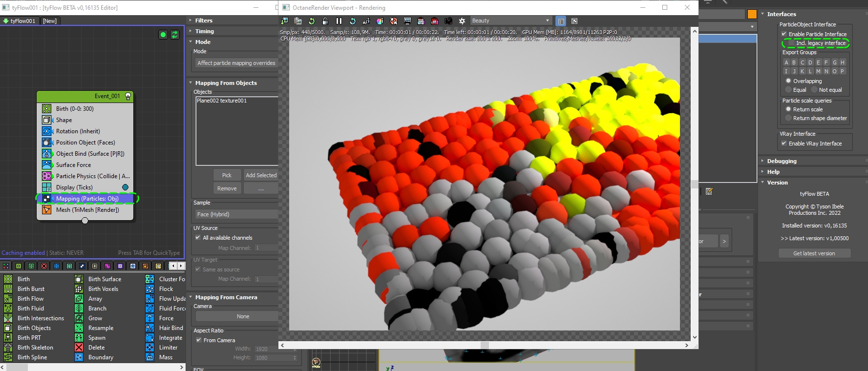Select Return shape diameter radio button
The width and height of the screenshot is (868, 371).
tap(788, 118)
